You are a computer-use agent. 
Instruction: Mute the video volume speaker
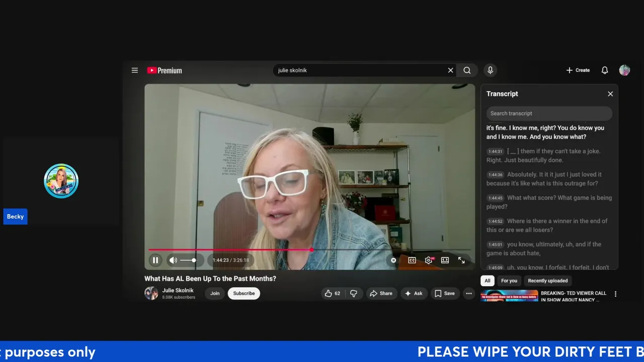[x=173, y=260]
